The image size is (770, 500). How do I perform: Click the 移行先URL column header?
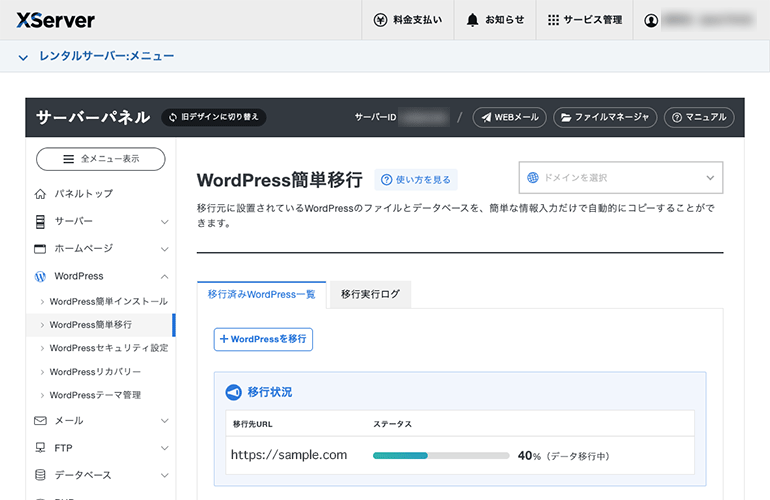(252, 424)
